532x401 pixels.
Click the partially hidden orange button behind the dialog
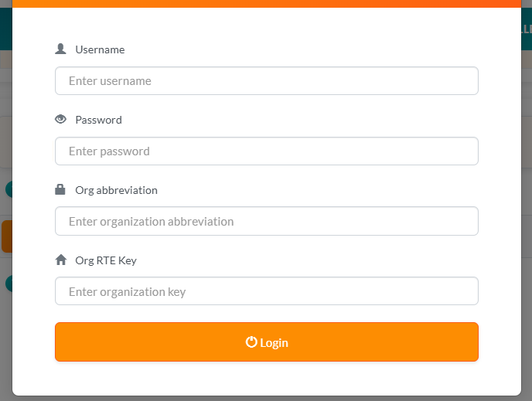[x=5, y=236]
